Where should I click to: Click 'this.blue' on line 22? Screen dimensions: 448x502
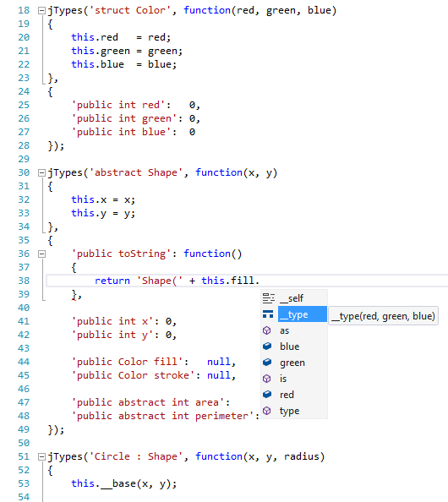(97, 64)
